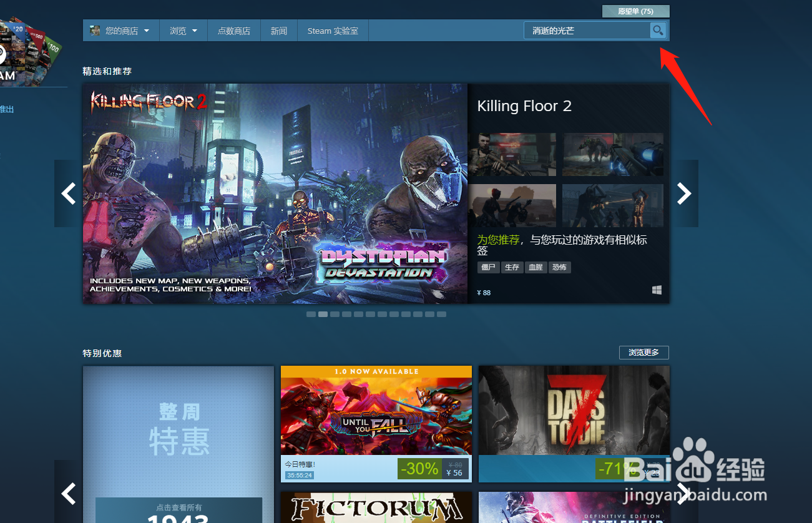
Task: Jump to last carousel page dot
Action: [441, 315]
